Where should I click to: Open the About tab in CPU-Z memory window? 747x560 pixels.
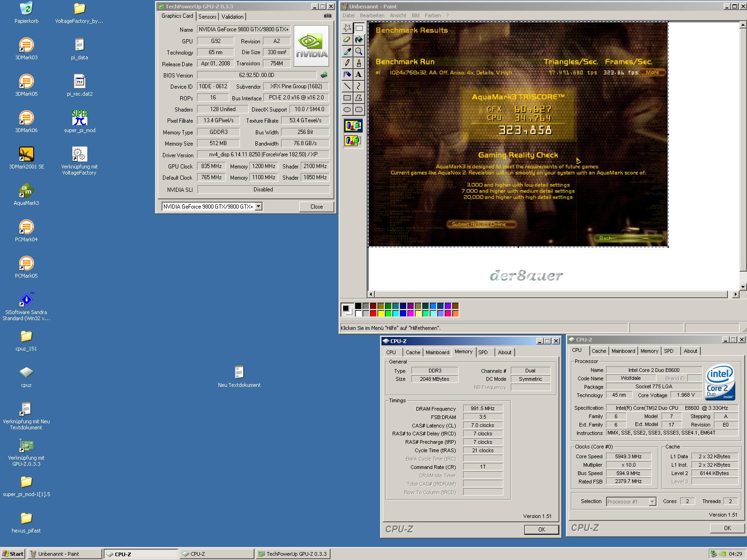(504, 352)
